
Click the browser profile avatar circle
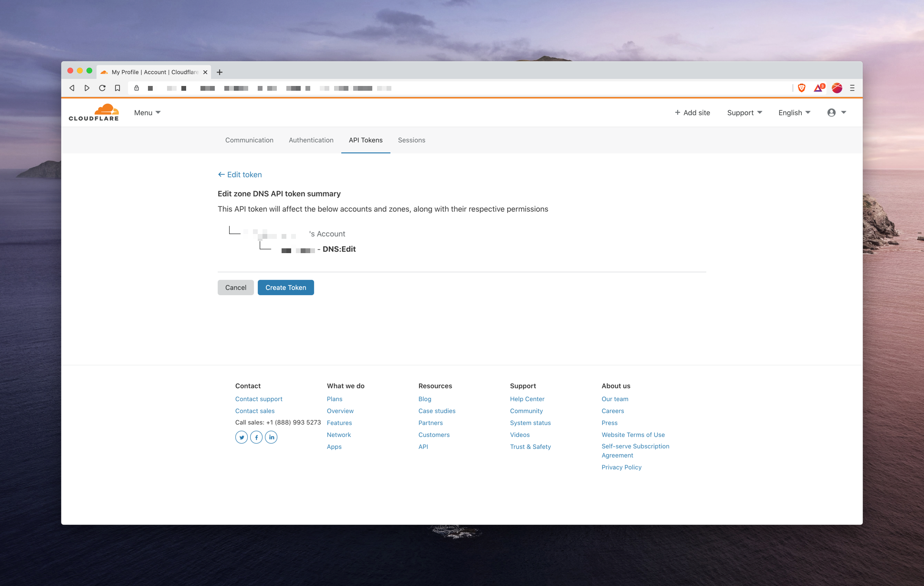[x=837, y=88]
